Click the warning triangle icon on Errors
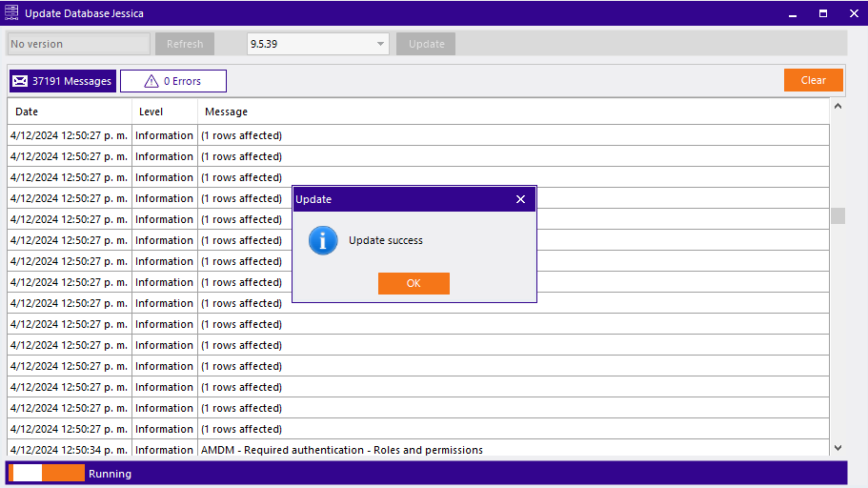Image resolution: width=868 pixels, height=488 pixels. click(151, 81)
